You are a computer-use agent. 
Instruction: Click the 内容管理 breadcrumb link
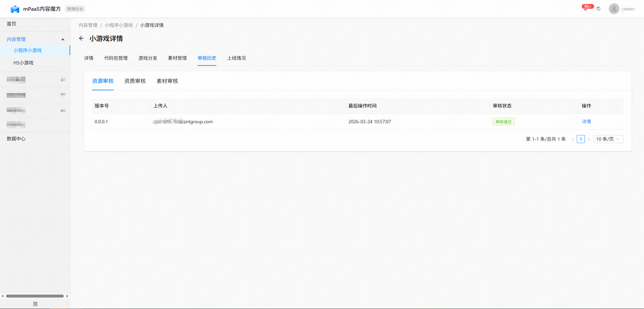coord(88,25)
